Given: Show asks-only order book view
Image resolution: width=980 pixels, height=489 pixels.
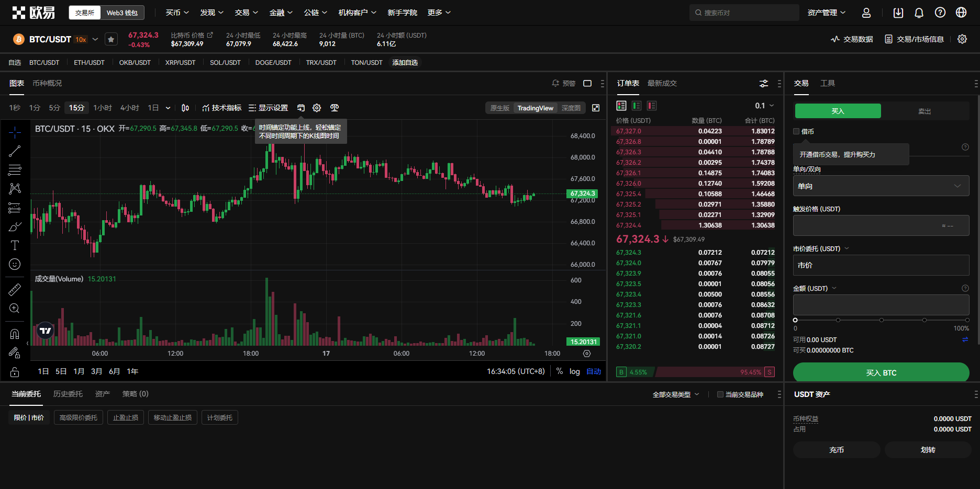Looking at the screenshot, I should point(652,106).
